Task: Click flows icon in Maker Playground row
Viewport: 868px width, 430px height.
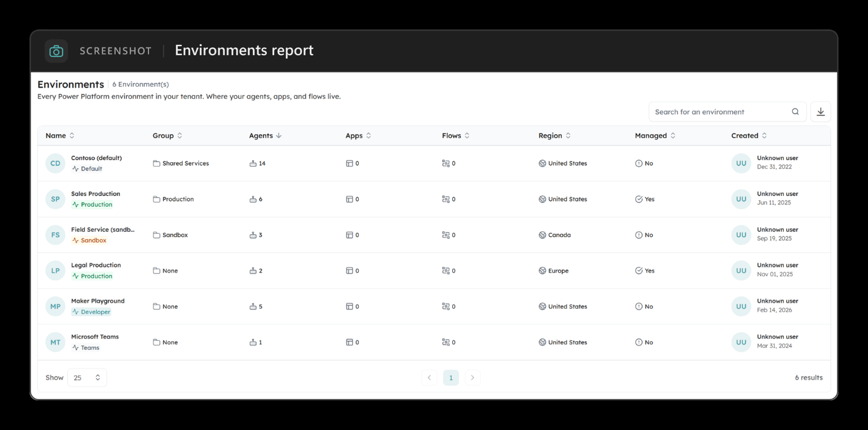Action: pos(446,306)
